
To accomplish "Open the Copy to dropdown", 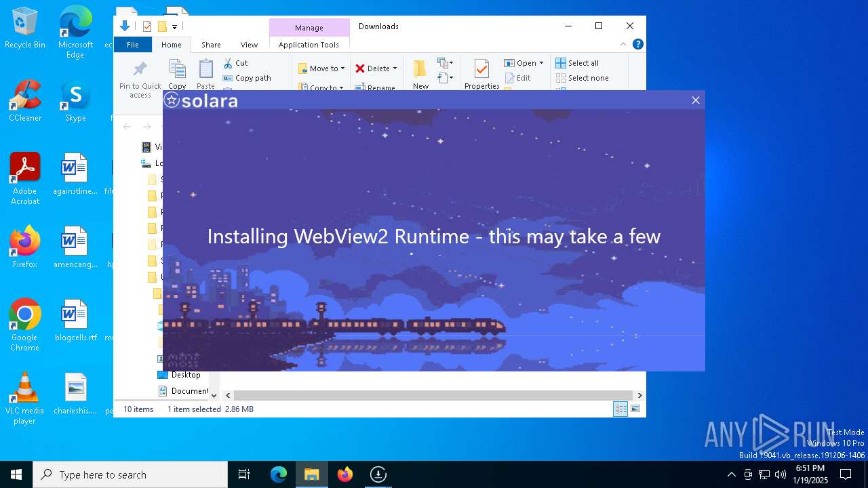I will point(321,87).
